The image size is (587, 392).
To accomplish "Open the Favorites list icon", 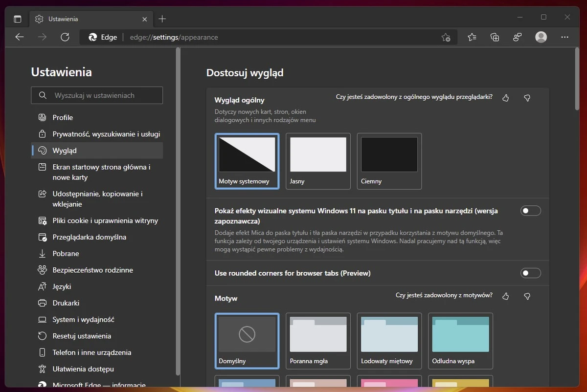I will (472, 37).
